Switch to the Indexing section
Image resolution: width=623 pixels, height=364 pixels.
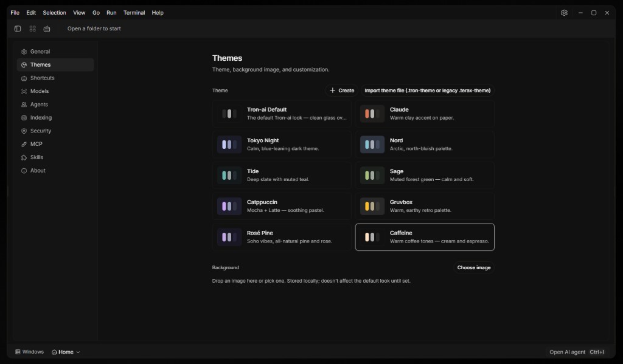pos(55,117)
